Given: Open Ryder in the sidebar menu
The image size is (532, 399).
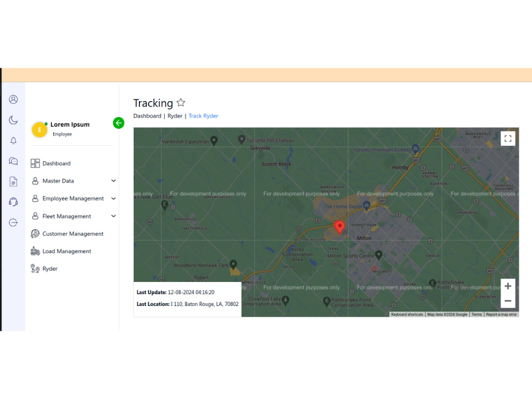Looking at the screenshot, I should [x=50, y=269].
